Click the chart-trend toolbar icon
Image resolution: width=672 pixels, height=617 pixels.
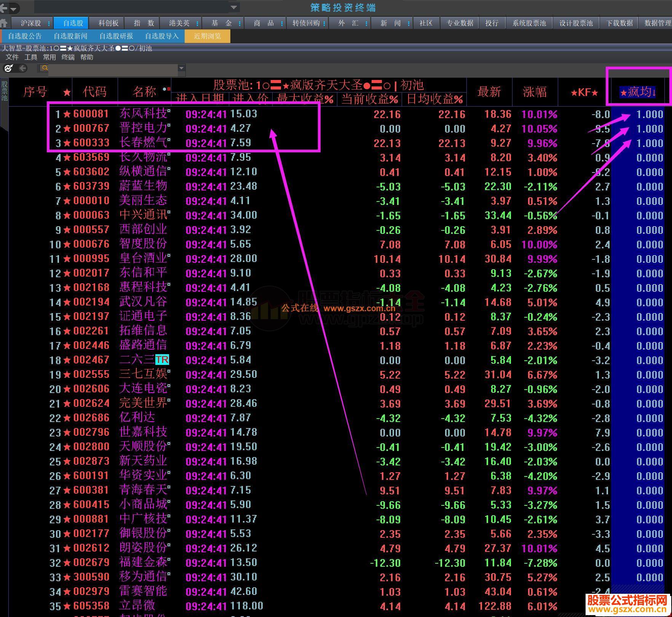click(x=8, y=68)
